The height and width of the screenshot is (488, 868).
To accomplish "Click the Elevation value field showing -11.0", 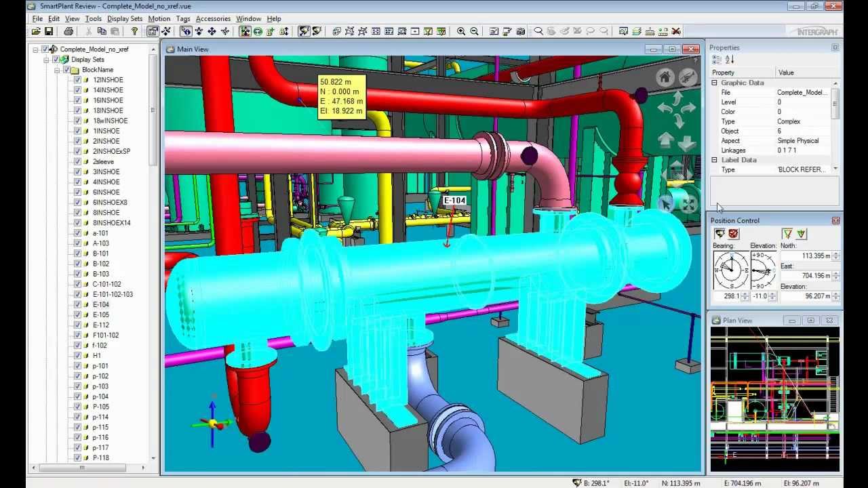I will [759, 296].
